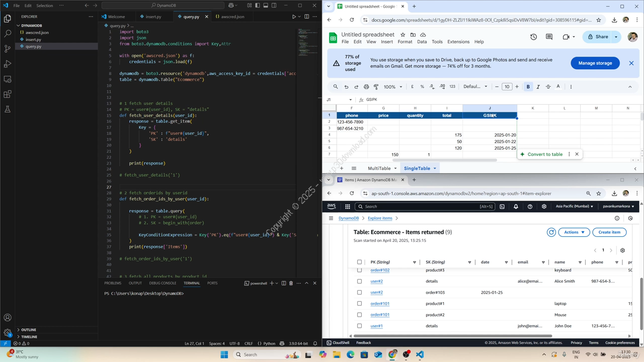The height and width of the screenshot is (362, 644).
Task: Open AWS support question mark icon
Action: click(530, 206)
